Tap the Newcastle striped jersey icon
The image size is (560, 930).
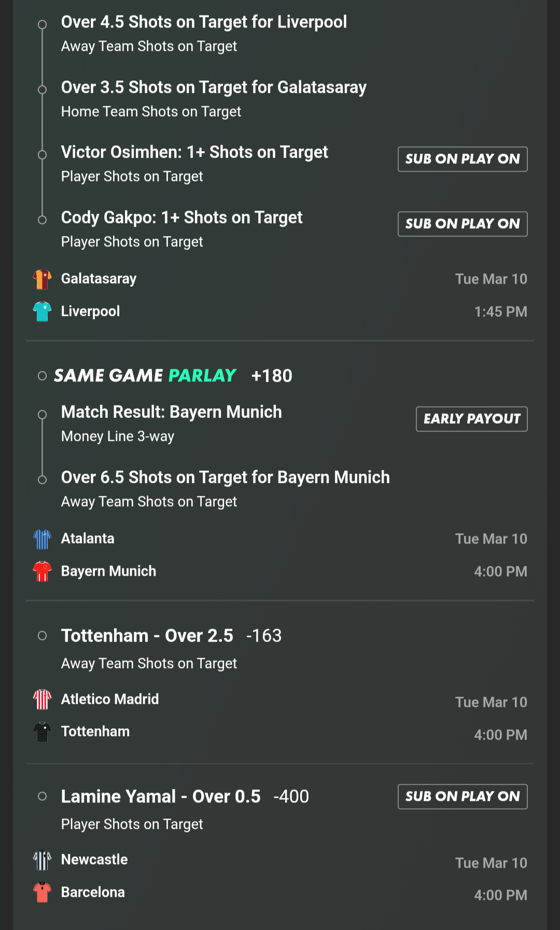pyautogui.click(x=42, y=860)
